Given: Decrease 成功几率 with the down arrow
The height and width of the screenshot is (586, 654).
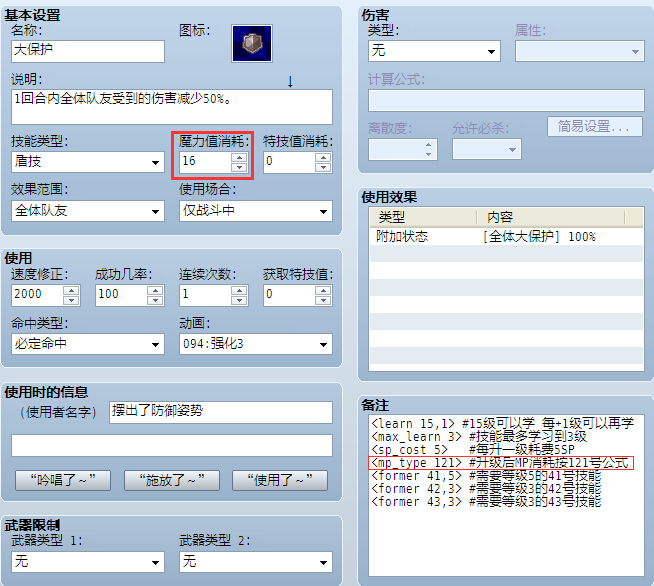Looking at the screenshot, I should point(155,300).
